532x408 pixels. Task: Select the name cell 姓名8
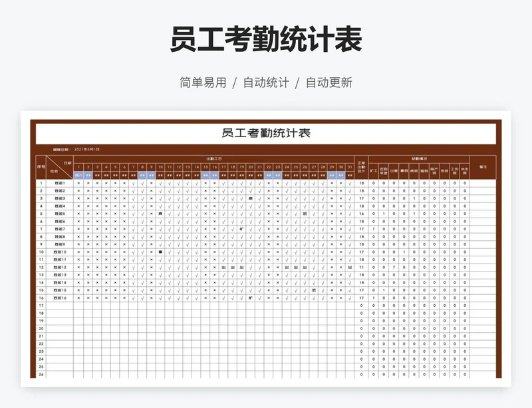point(60,237)
